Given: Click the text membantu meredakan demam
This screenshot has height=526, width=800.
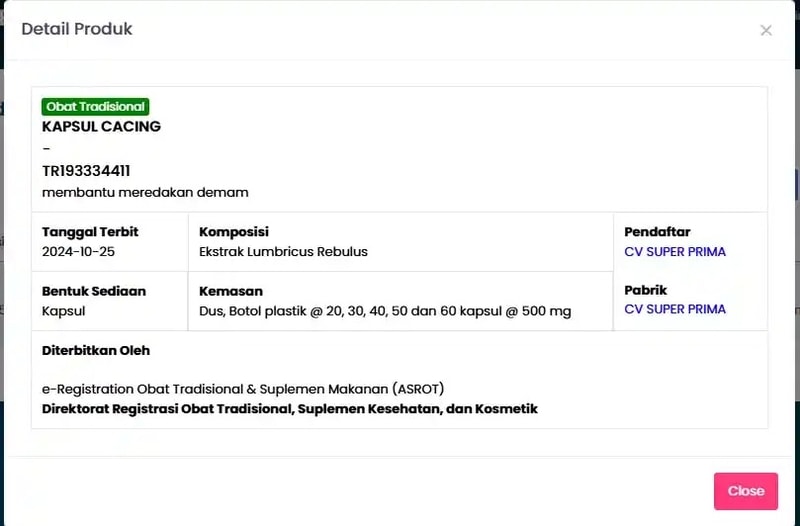Looking at the screenshot, I should coord(145,192).
